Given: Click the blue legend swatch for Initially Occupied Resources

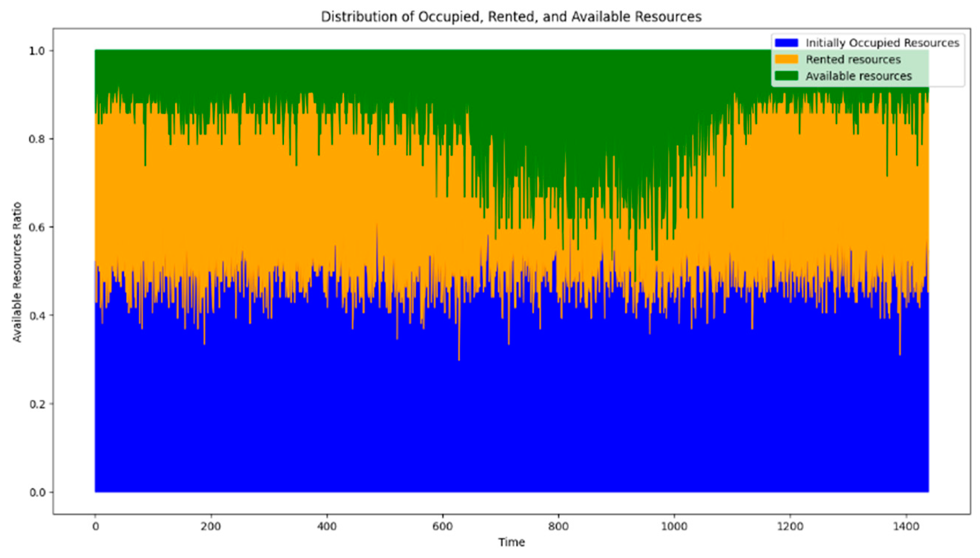Looking at the screenshot, I should pos(786,43).
